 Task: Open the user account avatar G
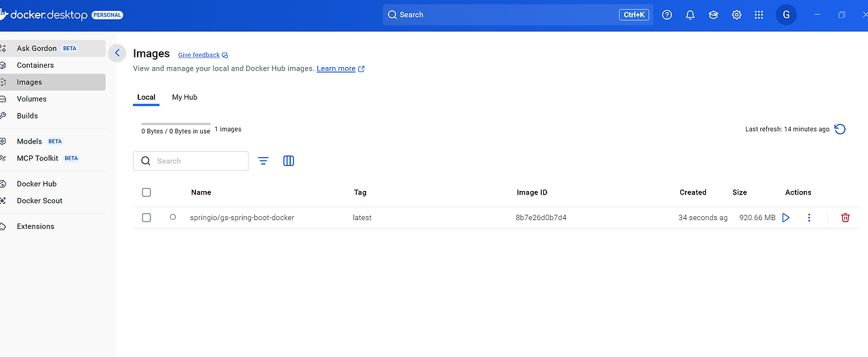[786, 14]
